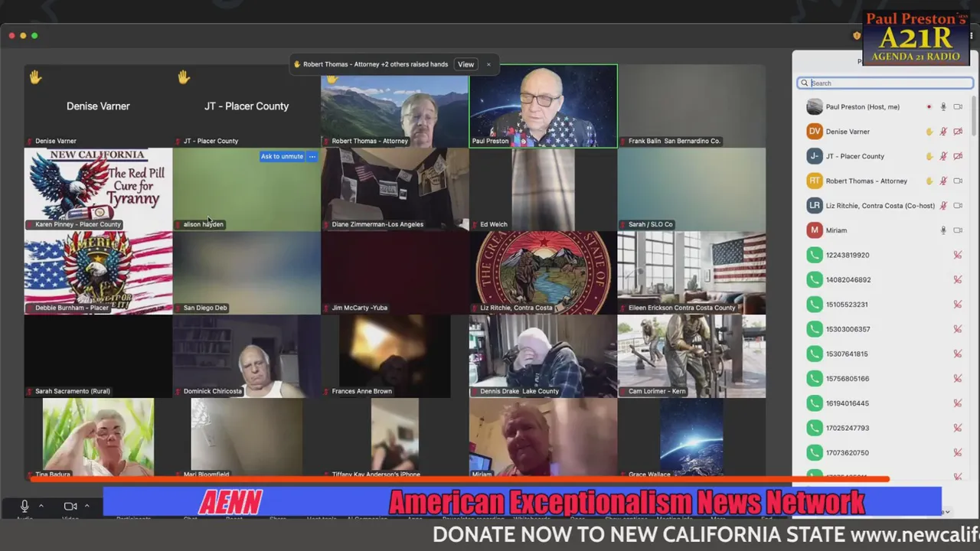980x551 pixels.
Task: Expand video options chevron beside camera
Action: click(x=87, y=506)
